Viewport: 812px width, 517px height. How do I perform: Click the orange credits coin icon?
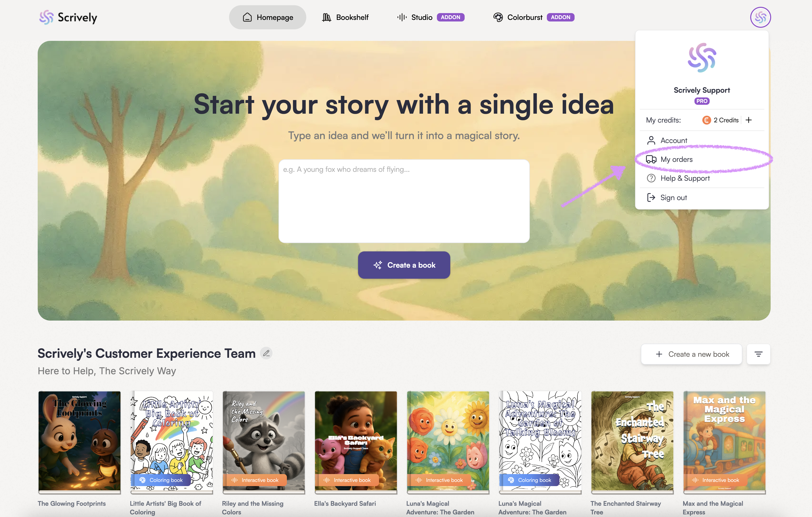[707, 120]
